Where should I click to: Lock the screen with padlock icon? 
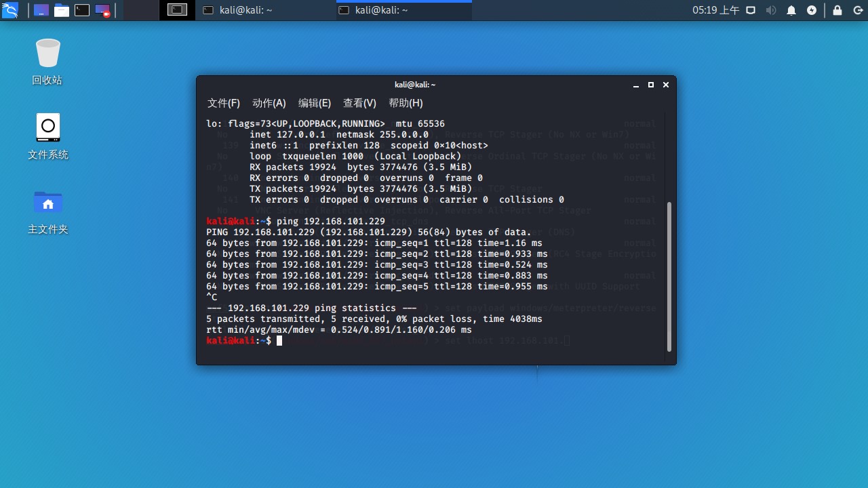tap(837, 10)
